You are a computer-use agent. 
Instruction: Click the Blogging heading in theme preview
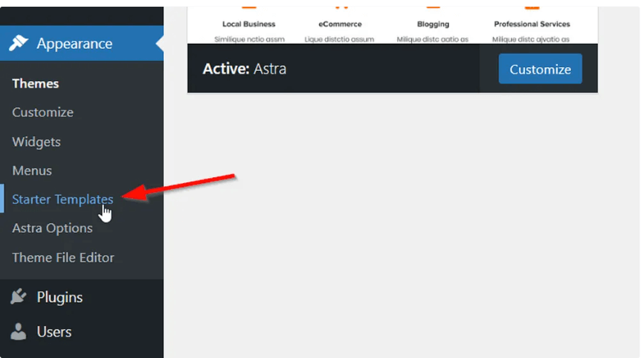pyautogui.click(x=433, y=25)
